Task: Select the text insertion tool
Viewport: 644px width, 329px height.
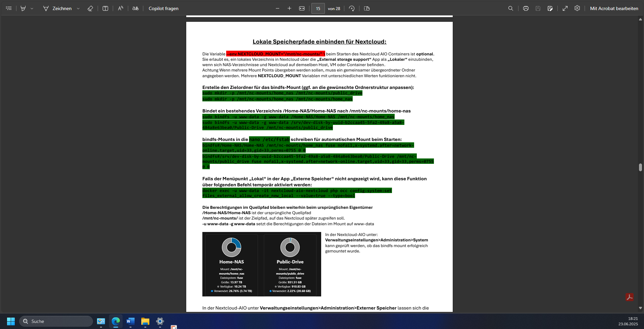Action: pos(105,8)
